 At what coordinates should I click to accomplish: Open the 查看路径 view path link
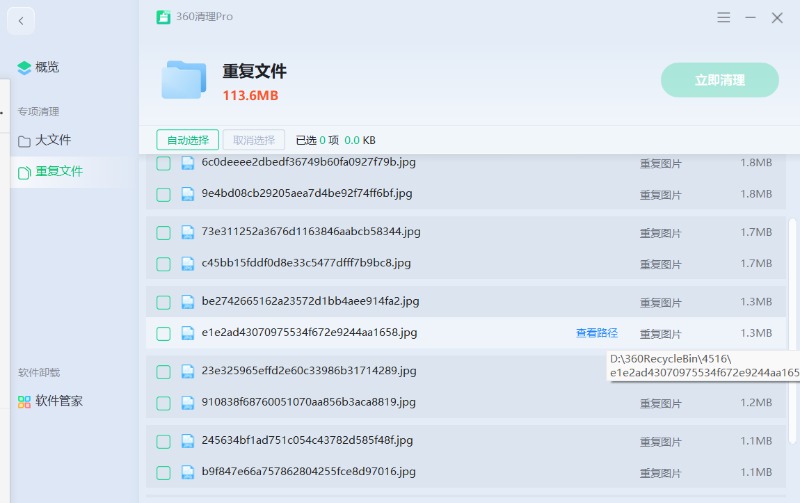click(x=596, y=333)
